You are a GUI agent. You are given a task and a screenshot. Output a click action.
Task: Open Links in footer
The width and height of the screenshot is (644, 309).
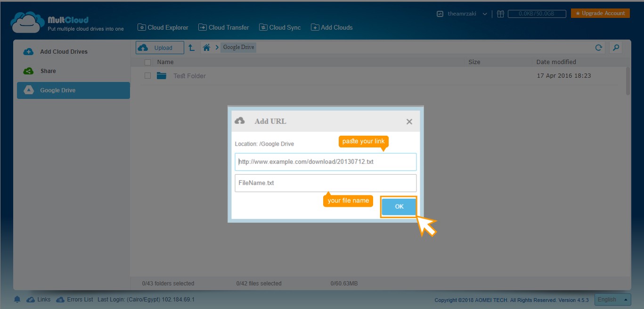[38, 299]
